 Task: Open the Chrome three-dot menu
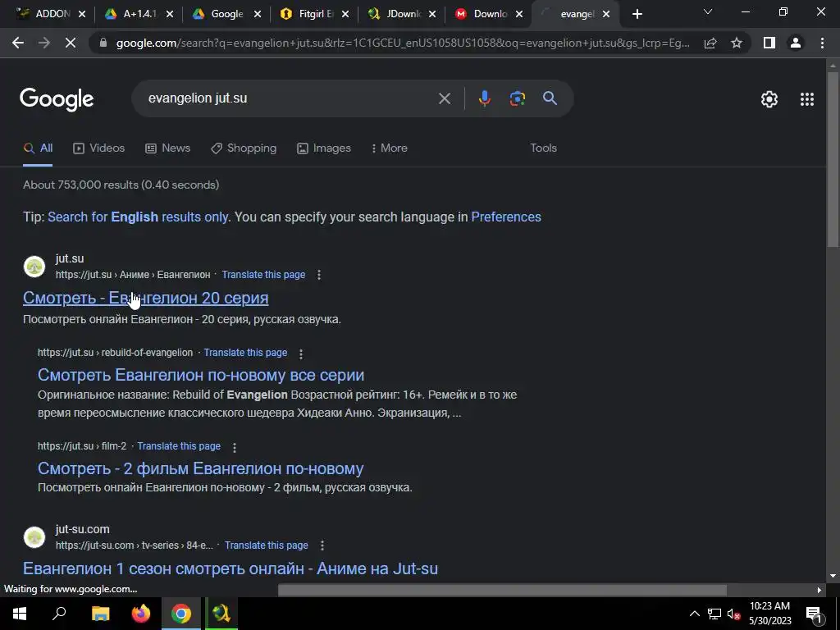[822, 43]
